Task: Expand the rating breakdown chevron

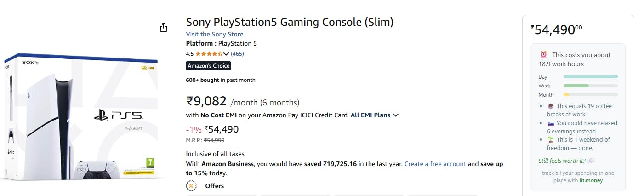Action: point(226,54)
